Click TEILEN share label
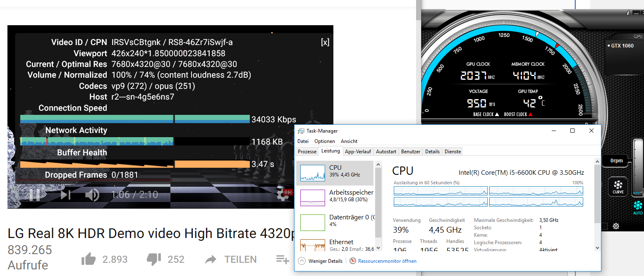Screen dimensions: 644x276 (241, 259)
